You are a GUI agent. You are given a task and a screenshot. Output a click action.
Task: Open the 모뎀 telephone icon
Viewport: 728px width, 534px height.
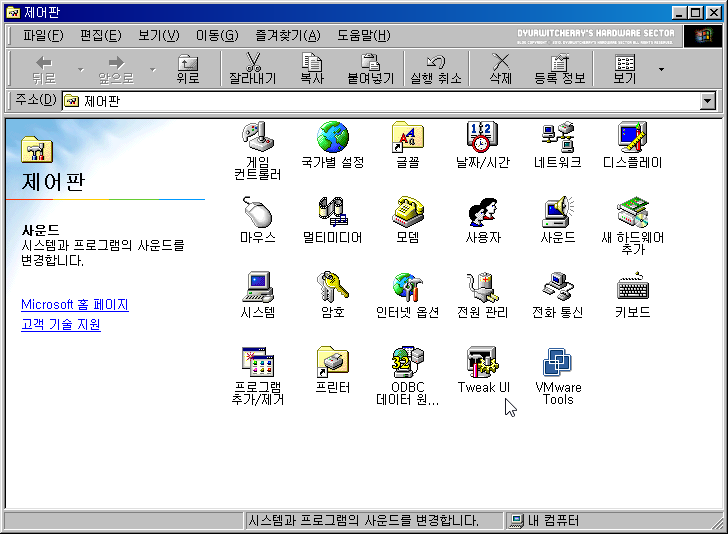point(407,212)
